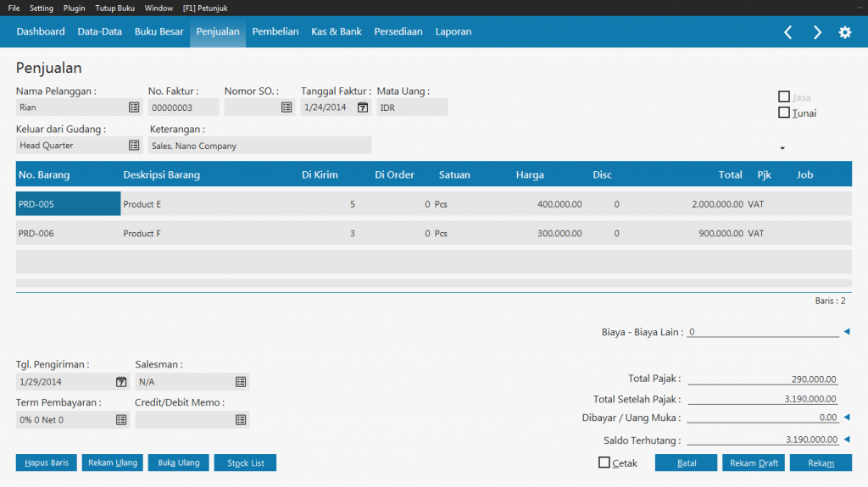Open Term Pembayaran lookup icon
868x487 pixels.
pyautogui.click(x=121, y=420)
